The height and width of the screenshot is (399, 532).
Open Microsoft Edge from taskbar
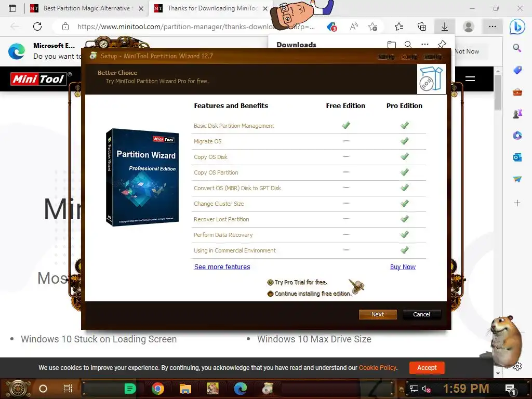tap(240, 389)
